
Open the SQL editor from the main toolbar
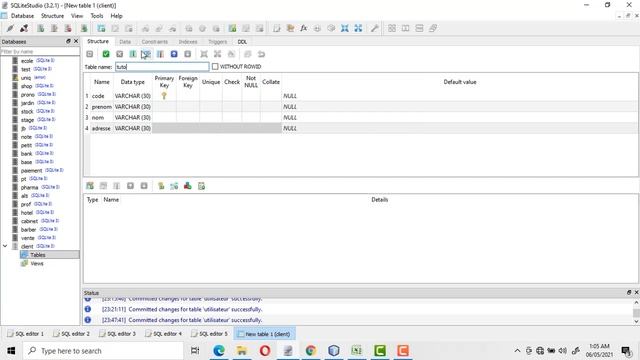(x=277, y=28)
